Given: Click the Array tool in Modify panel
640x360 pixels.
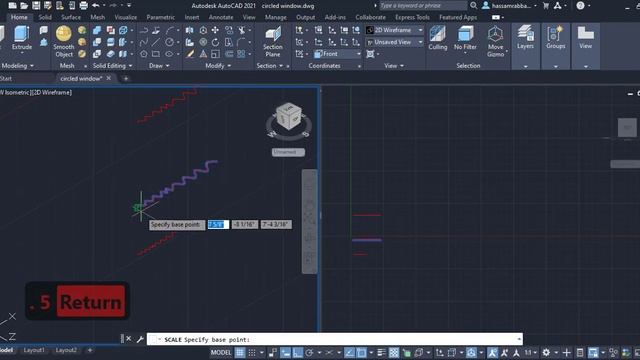Looking at the screenshot, I should point(241,54).
